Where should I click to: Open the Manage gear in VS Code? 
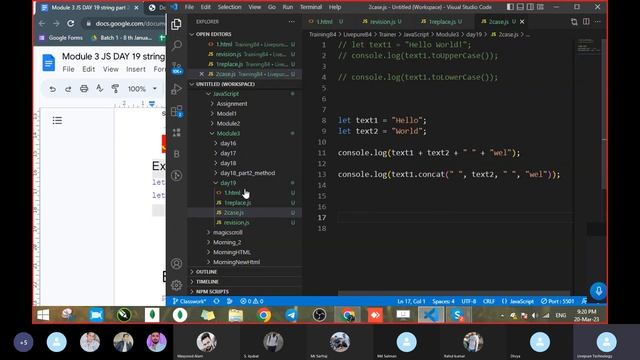point(176,285)
